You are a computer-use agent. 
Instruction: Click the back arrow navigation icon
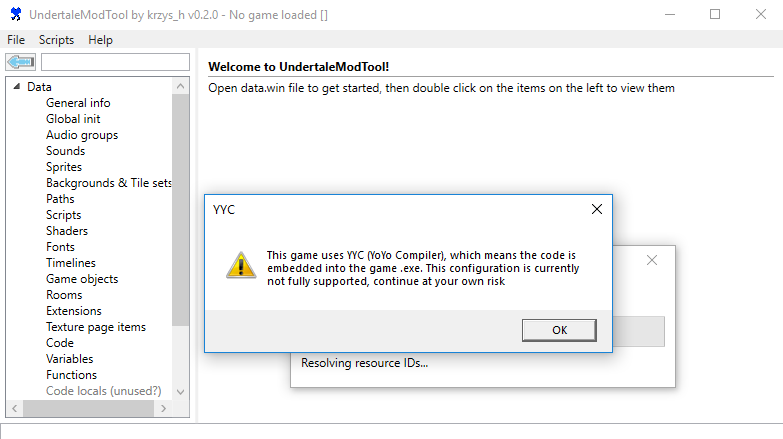(21, 62)
